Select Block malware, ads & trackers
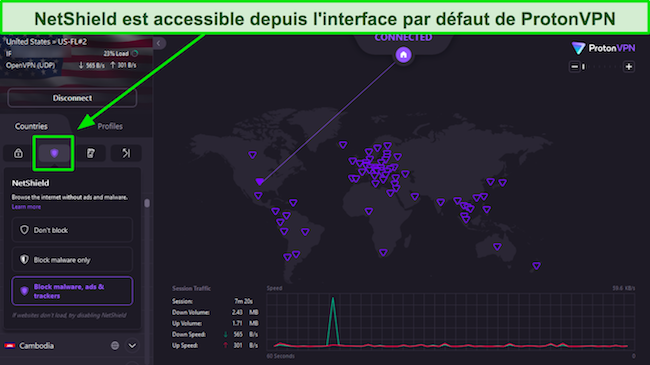 72,291
